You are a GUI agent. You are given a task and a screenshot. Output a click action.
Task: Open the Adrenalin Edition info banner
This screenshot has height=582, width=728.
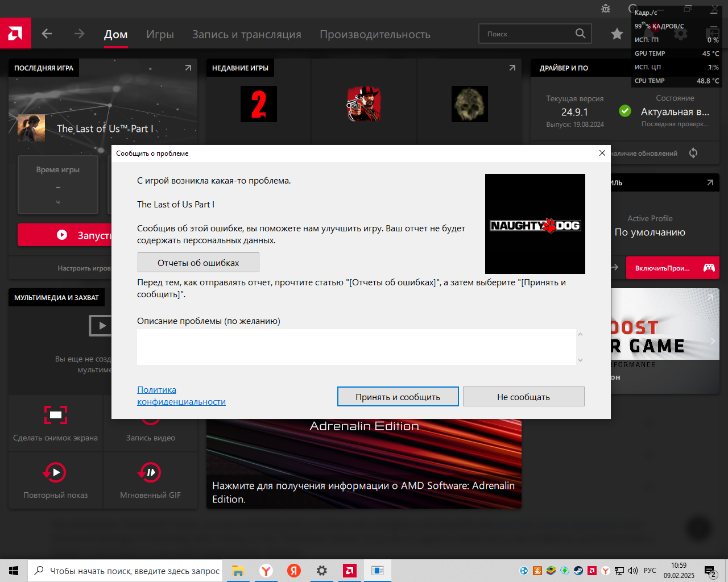click(364, 464)
